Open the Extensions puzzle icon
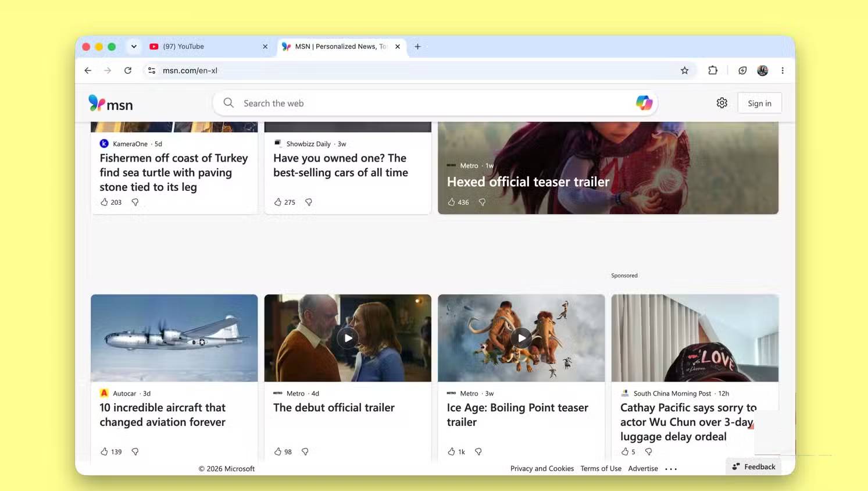868x491 pixels. click(713, 70)
